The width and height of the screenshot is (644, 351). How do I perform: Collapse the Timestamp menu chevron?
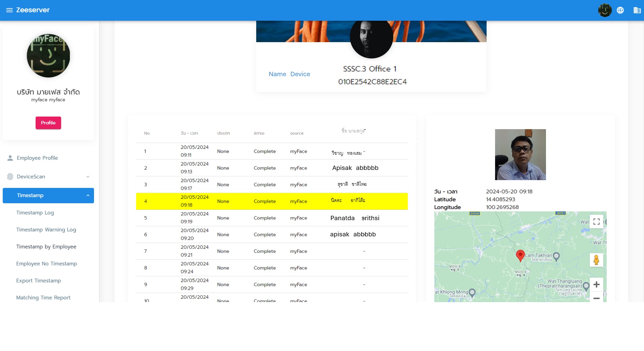pos(88,196)
